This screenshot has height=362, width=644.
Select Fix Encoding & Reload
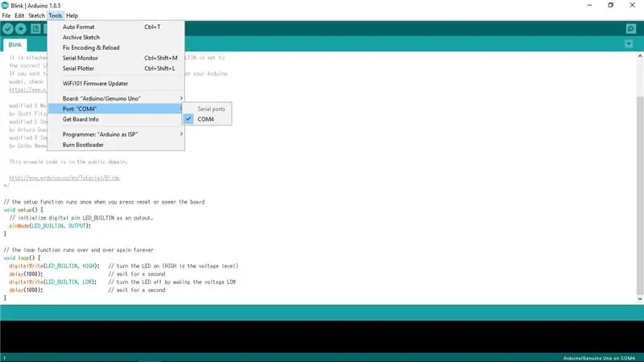point(116,47)
